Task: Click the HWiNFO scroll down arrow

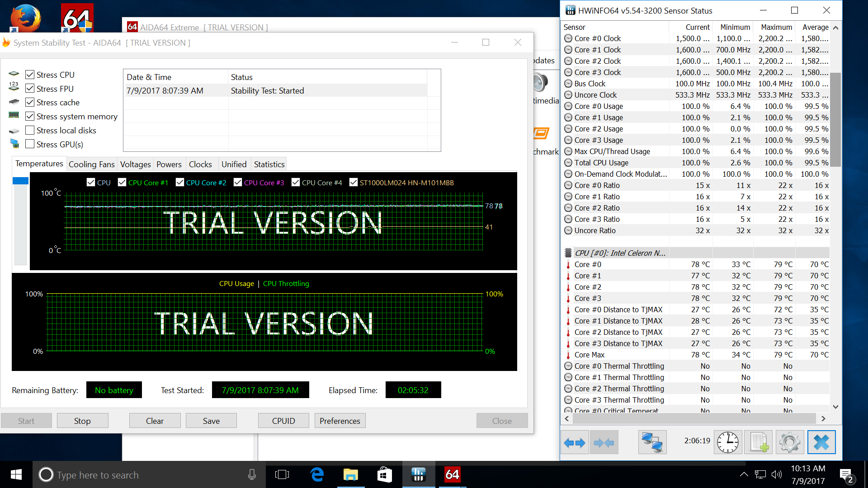Action: pos(835,407)
